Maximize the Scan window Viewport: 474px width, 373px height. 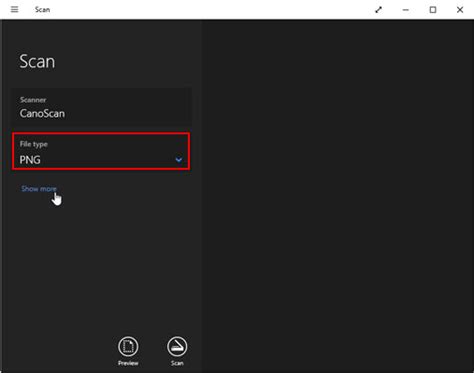(x=433, y=10)
